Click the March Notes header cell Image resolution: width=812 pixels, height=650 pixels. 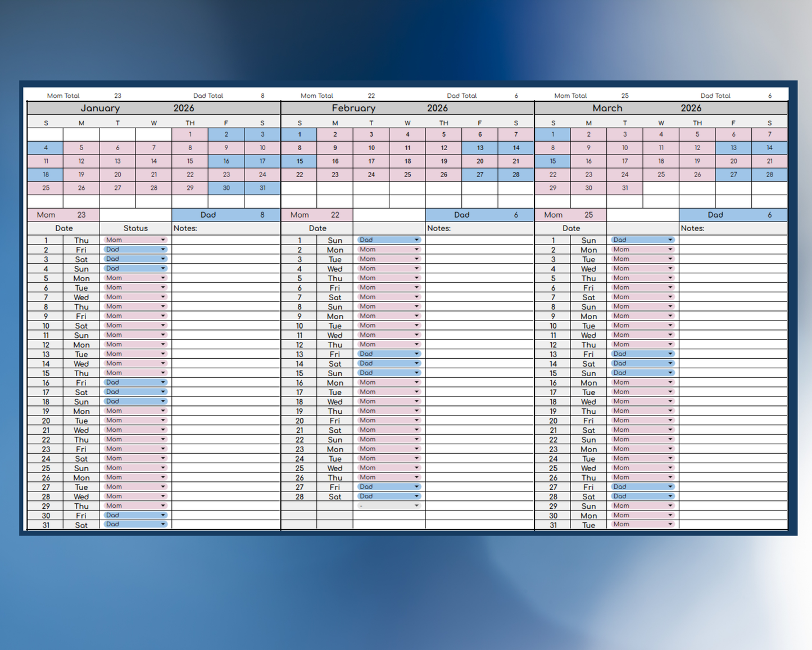coord(733,228)
